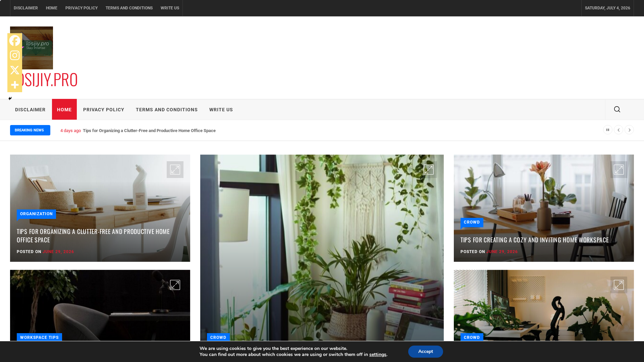
Task: Select Privacy Policy in main navigation
Action: click(104, 110)
